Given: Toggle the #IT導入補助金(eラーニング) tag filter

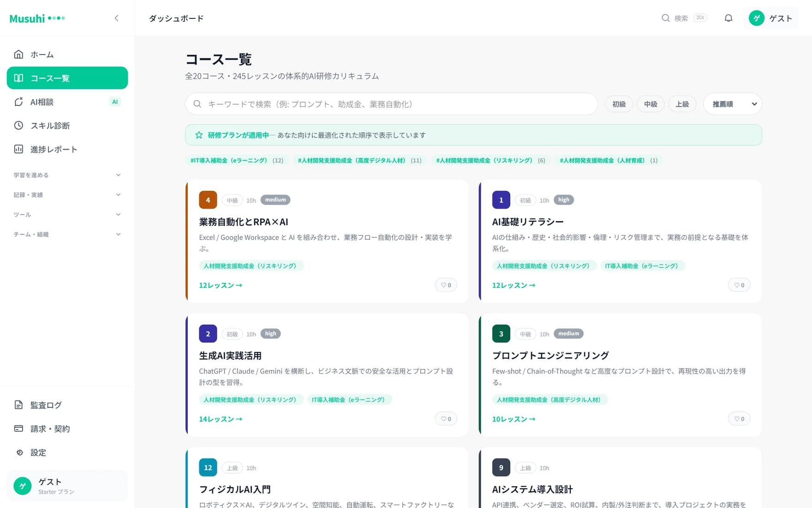Looking at the screenshot, I should 237,160.
